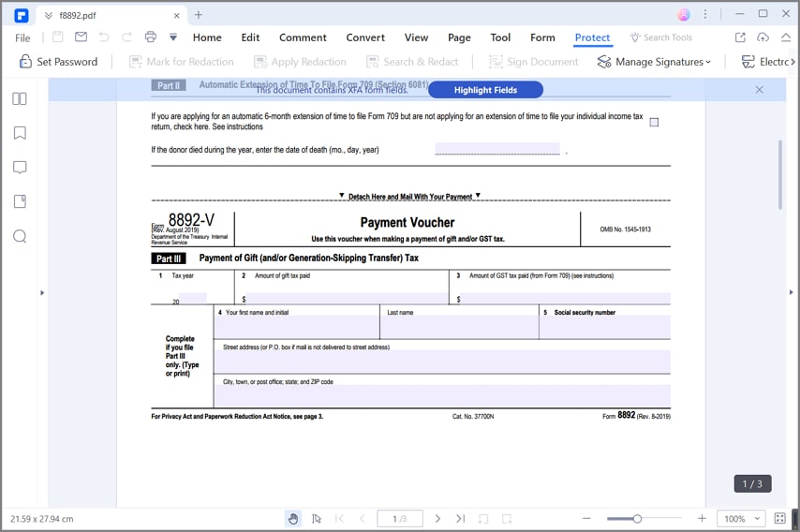The image size is (800, 532).
Task: Click the fit page view icon
Action: (780, 519)
